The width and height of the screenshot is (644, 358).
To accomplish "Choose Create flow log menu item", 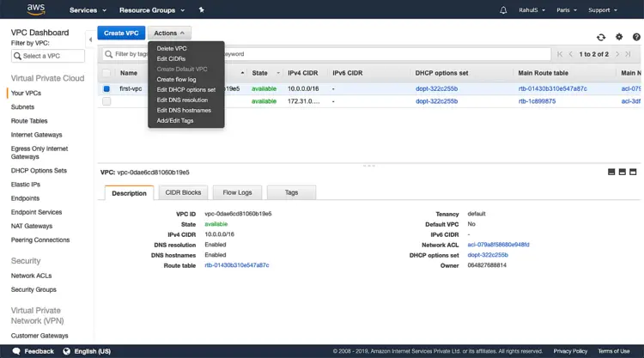I will point(176,79).
